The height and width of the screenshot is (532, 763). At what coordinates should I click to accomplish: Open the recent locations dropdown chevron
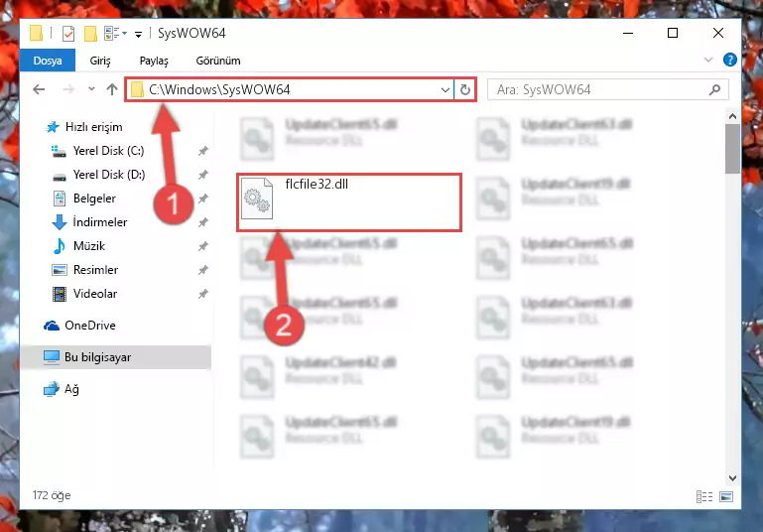point(91,89)
